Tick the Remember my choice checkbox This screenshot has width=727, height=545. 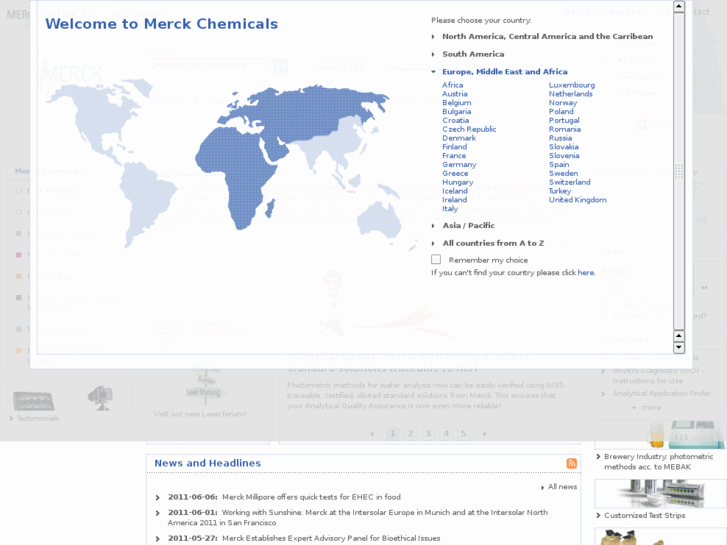pos(436,259)
